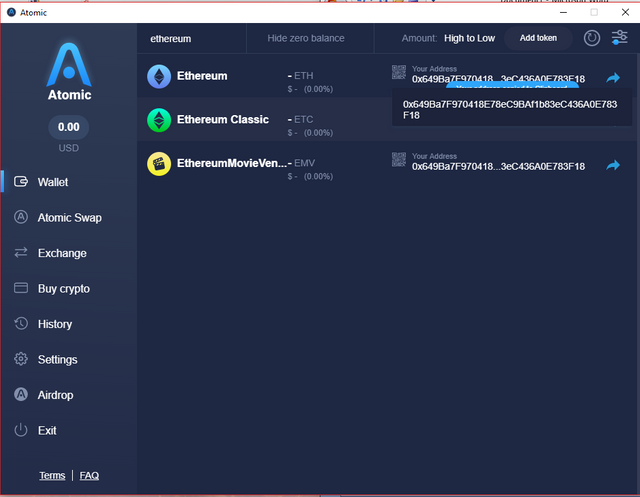Select the Ethereum row name
Image resolution: width=640 pixels, height=497 pixels.
coord(202,76)
